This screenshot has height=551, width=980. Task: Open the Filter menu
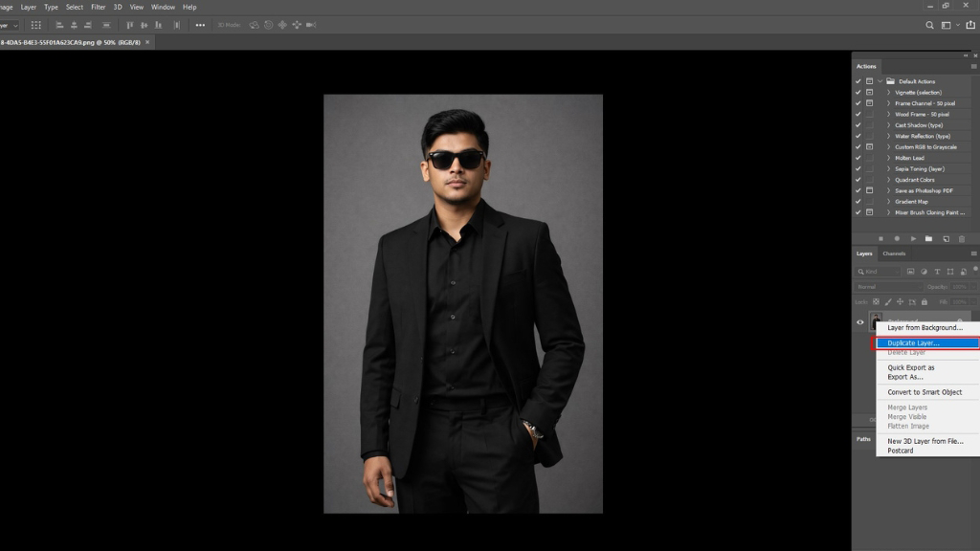[x=99, y=7]
